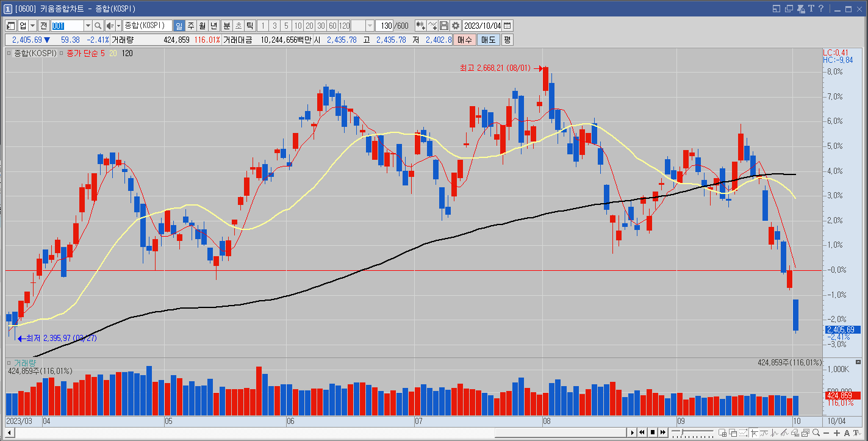Click the 거래량 volume panel label
Screen dimensions: 868x441
[x=25, y=363]
